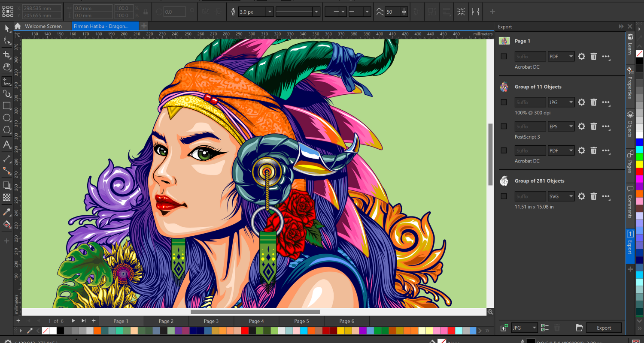Delete the EPS export entry

point(593,126)
